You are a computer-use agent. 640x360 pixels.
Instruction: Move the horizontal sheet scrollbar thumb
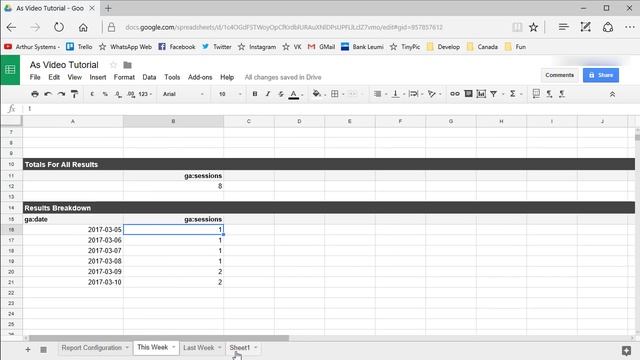tap(159, 338)
